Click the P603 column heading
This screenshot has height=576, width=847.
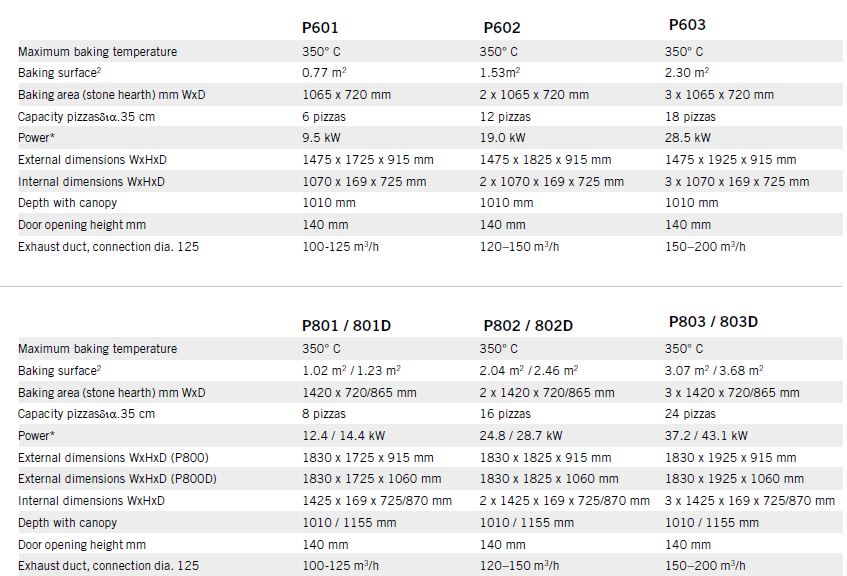coord(686,25)
